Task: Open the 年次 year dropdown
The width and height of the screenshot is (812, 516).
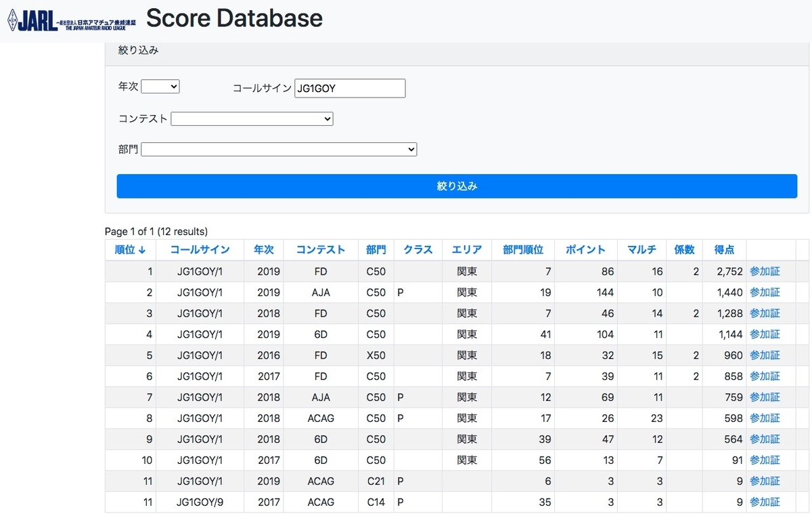Action: pos(160,87)
